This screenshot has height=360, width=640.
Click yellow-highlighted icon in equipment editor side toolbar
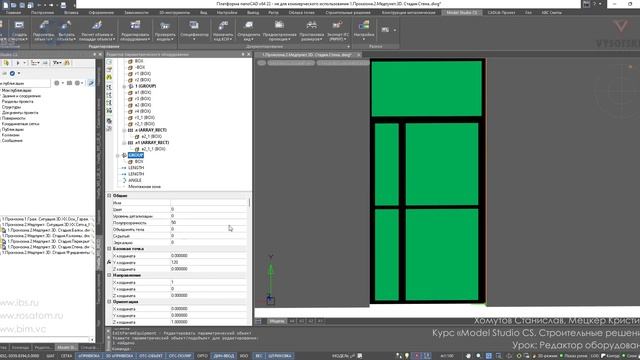(x=109, y=77)
